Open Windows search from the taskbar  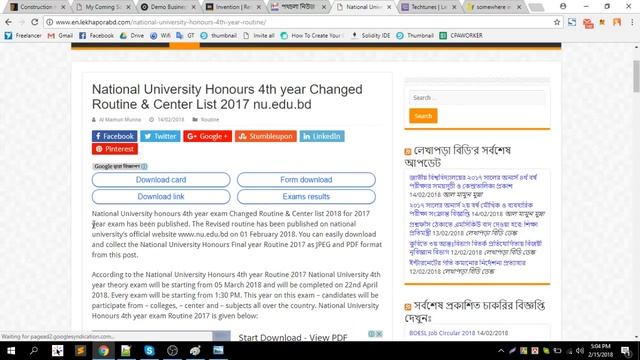[x=34, y=351]
